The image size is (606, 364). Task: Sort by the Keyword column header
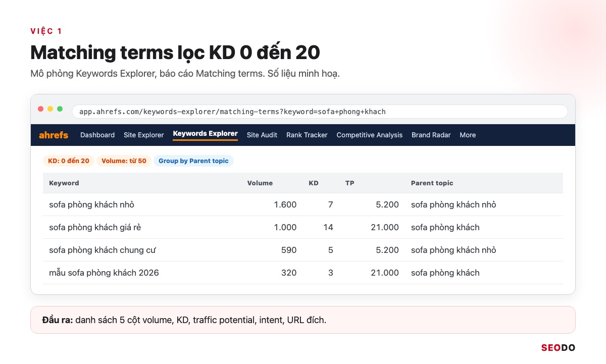(x=64, y=183)
